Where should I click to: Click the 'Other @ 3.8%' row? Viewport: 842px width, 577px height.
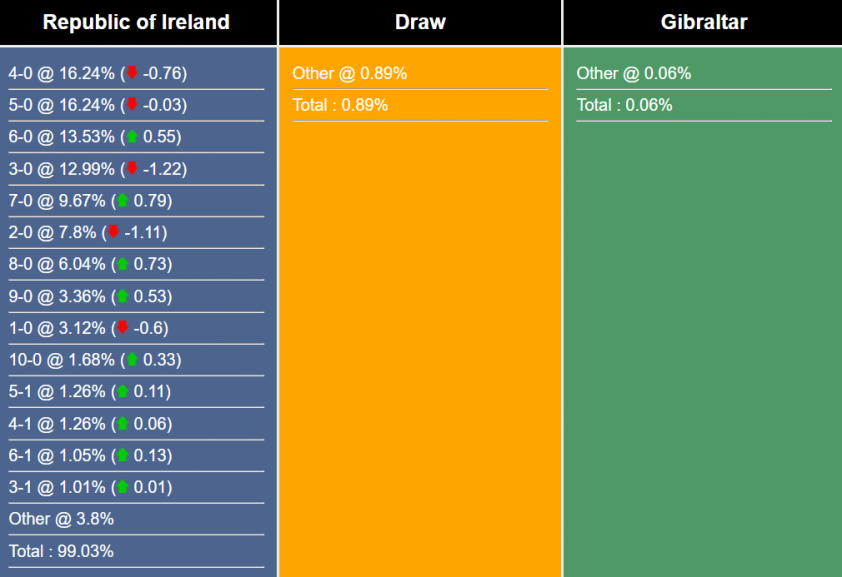[62, 519]
